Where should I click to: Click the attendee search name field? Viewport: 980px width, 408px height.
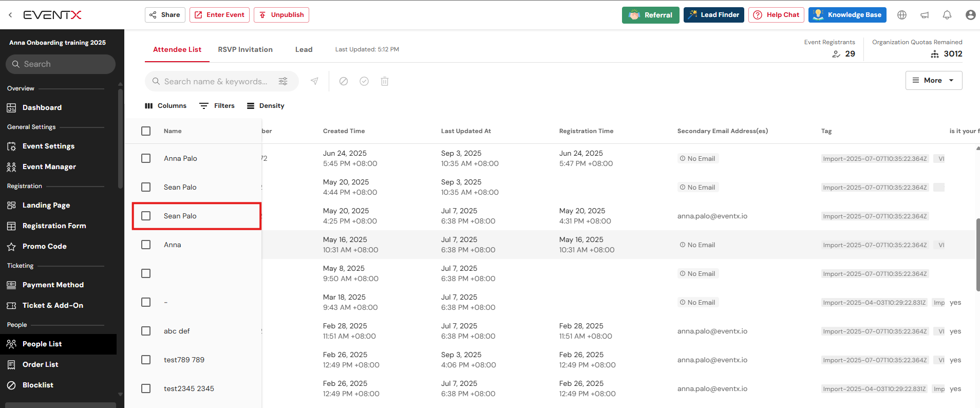coord(216,81)
